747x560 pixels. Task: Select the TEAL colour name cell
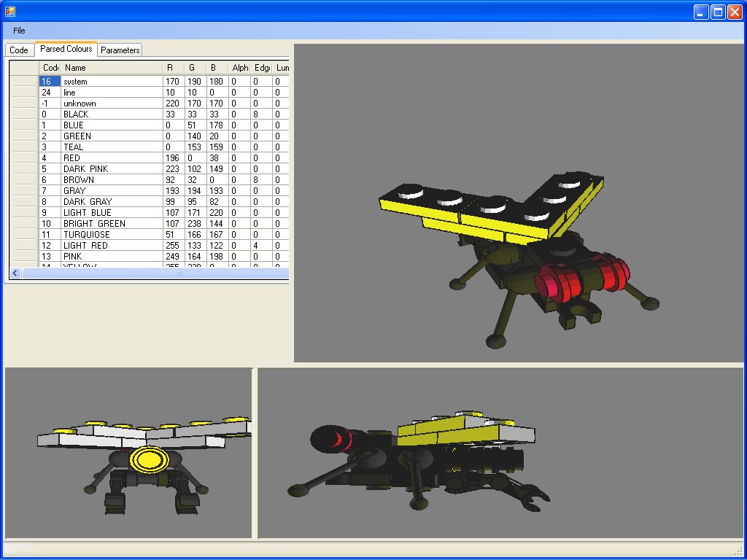(112, 147)
